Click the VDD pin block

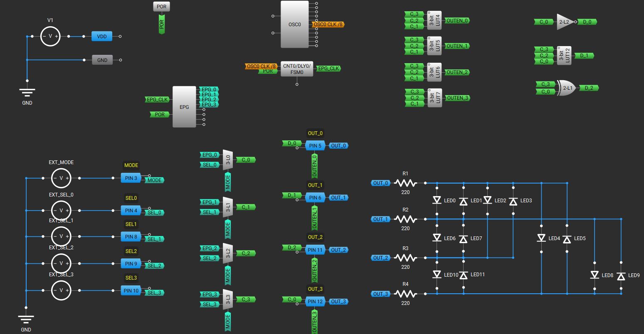point(102,37)
